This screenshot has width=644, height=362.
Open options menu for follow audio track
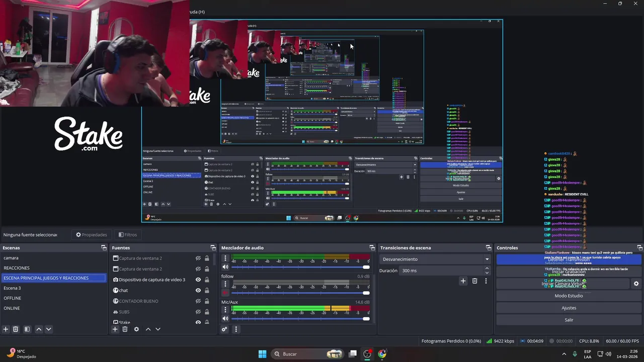click(x=225, y=284)
